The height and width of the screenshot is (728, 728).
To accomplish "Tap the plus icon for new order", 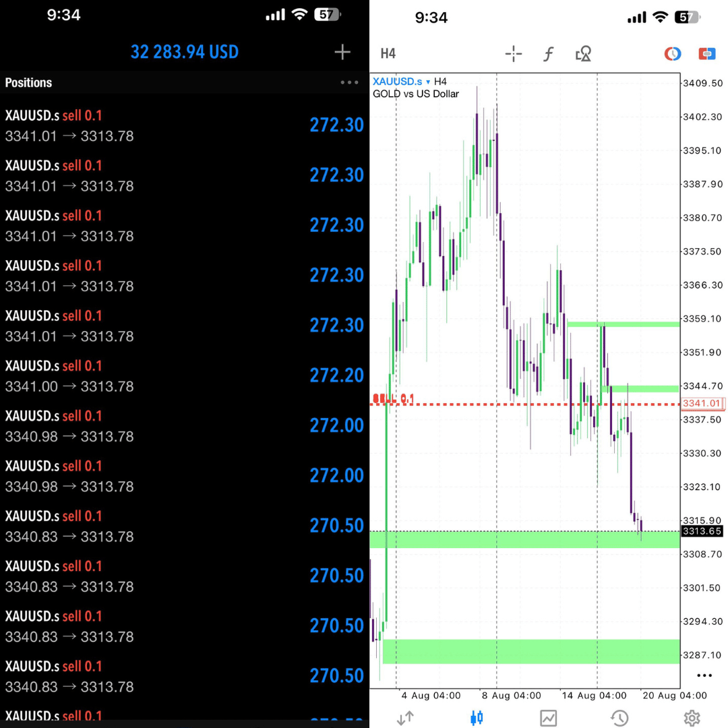I will [342, 53].
